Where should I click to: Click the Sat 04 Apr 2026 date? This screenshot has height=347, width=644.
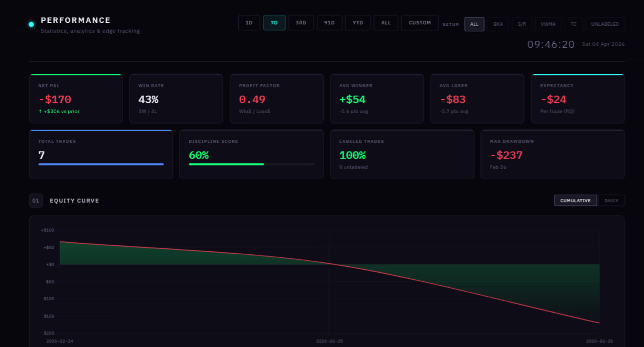(603, 44)
